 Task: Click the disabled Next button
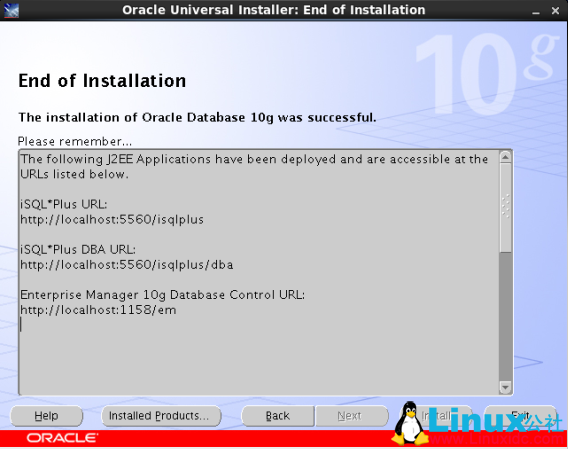[351, 416]
